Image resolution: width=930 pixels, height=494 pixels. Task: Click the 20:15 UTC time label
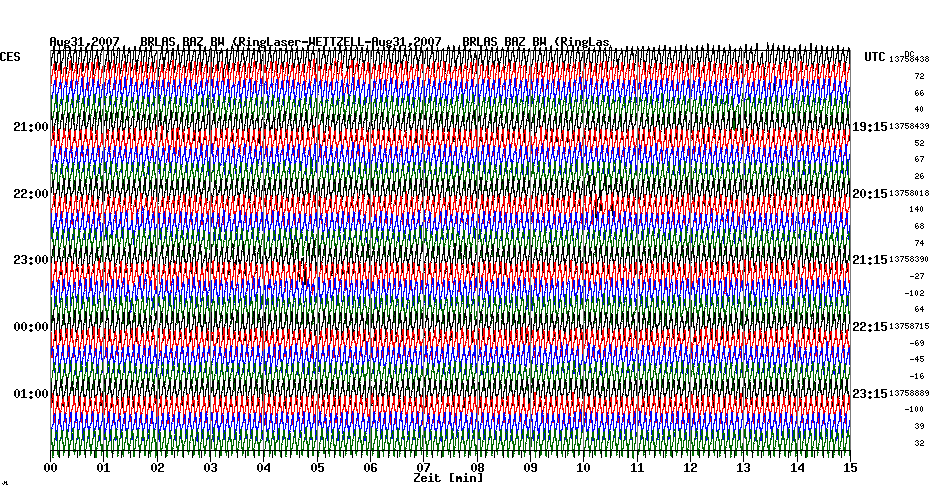pos(870,193)
